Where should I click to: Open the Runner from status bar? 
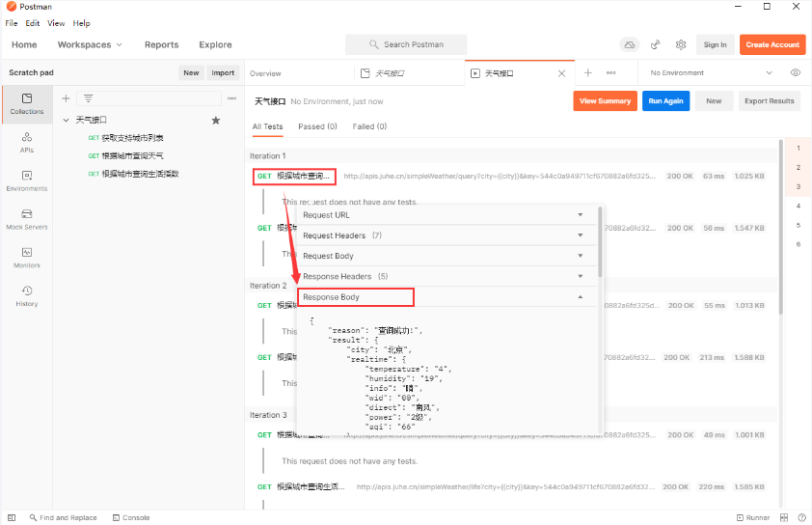(753, 517)
